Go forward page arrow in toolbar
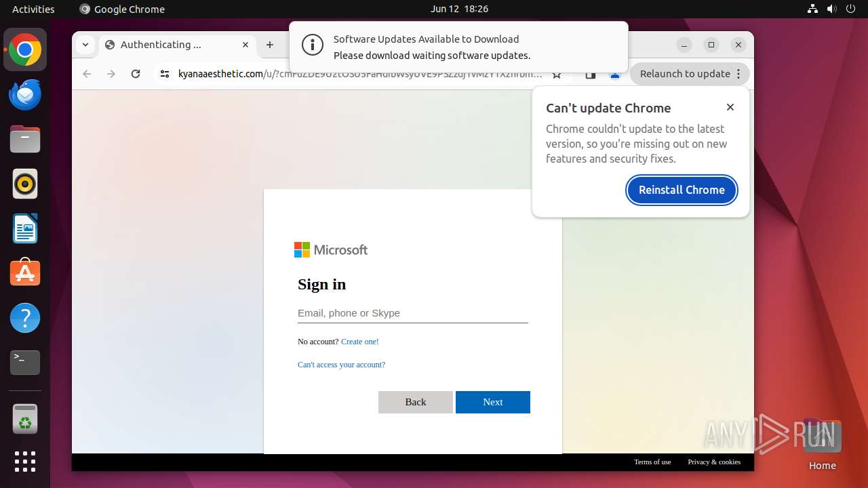Screen dimensions: 868x488 (111, 74)
